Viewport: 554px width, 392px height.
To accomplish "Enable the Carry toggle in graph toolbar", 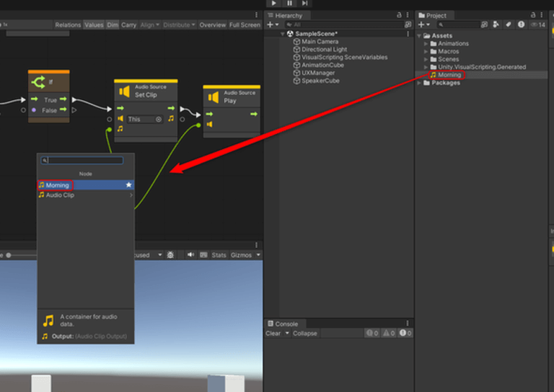I will [x=128, y=24].
